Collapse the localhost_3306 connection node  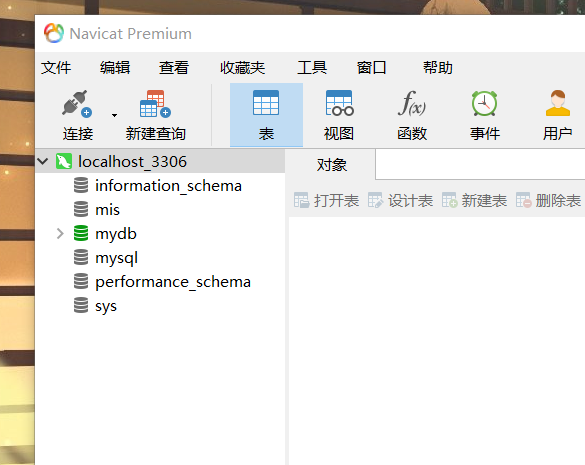click(43, 161)
